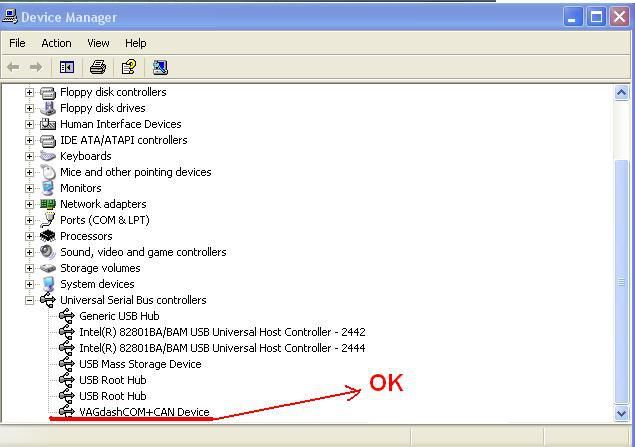Expand the Storage volumes node

(29, 268)
